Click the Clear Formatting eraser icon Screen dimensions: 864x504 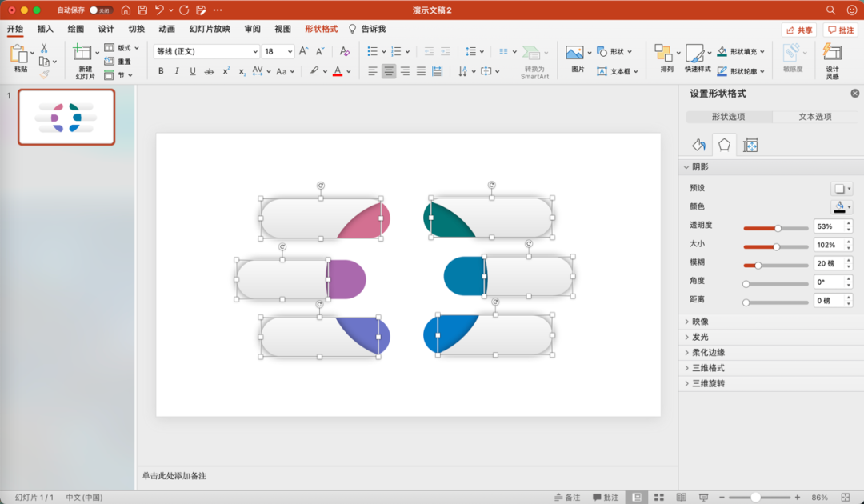click(x=345, y=51)
